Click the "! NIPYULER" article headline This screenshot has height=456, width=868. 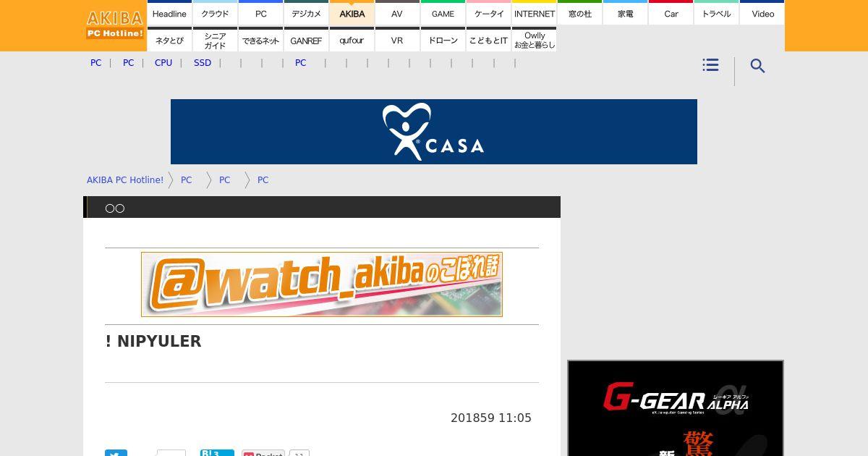click(153, 341)
